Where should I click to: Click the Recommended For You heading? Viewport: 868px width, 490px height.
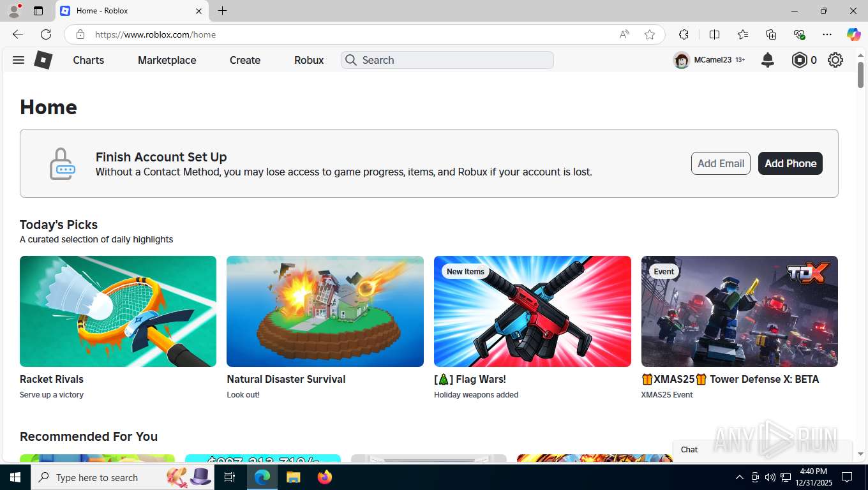[89, 436]
